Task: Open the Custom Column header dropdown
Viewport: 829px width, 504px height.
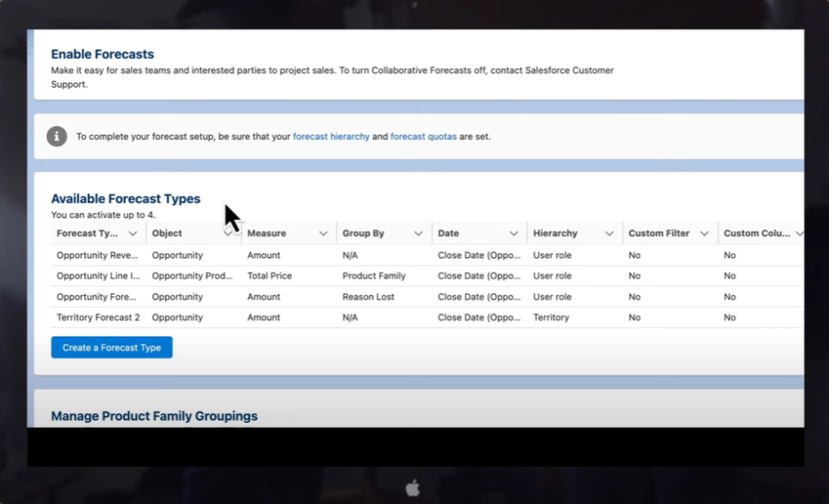Action: [799, 233]
